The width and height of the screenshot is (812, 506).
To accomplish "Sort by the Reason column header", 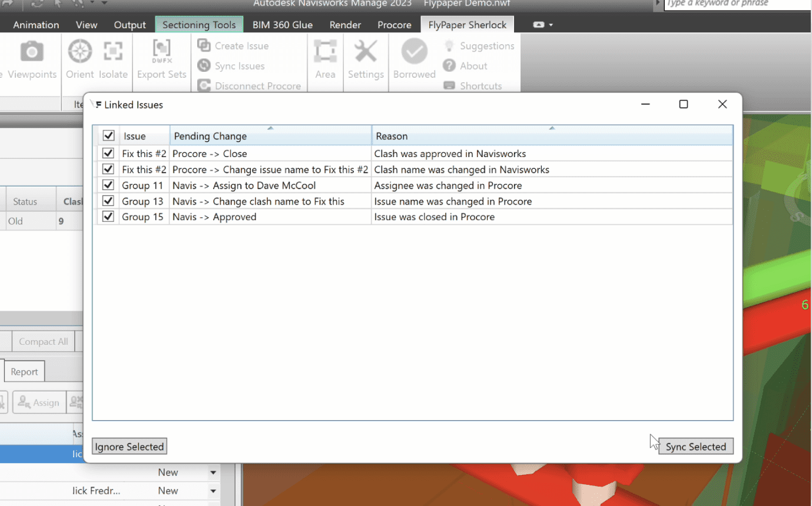I will click(552, 136).
